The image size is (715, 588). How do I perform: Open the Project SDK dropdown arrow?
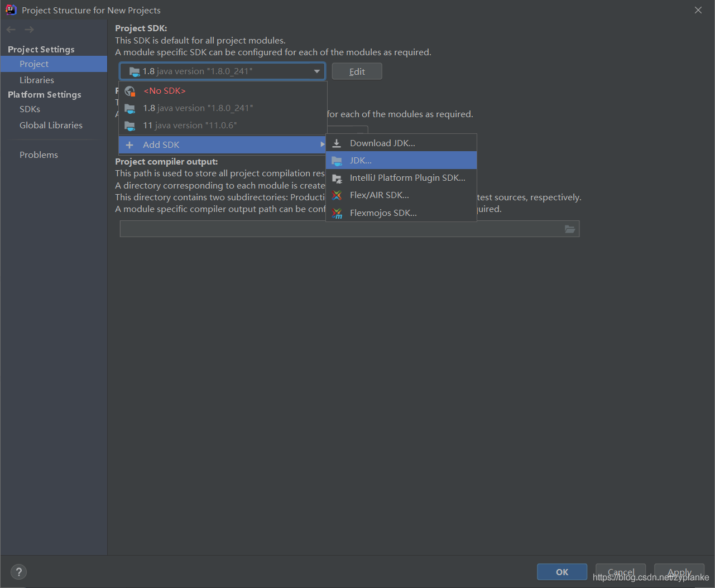pyautogui.click(x=316, y=71)
